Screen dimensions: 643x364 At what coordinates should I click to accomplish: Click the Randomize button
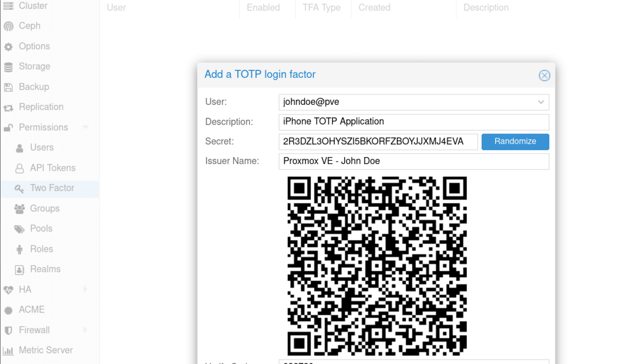point(515,142)
